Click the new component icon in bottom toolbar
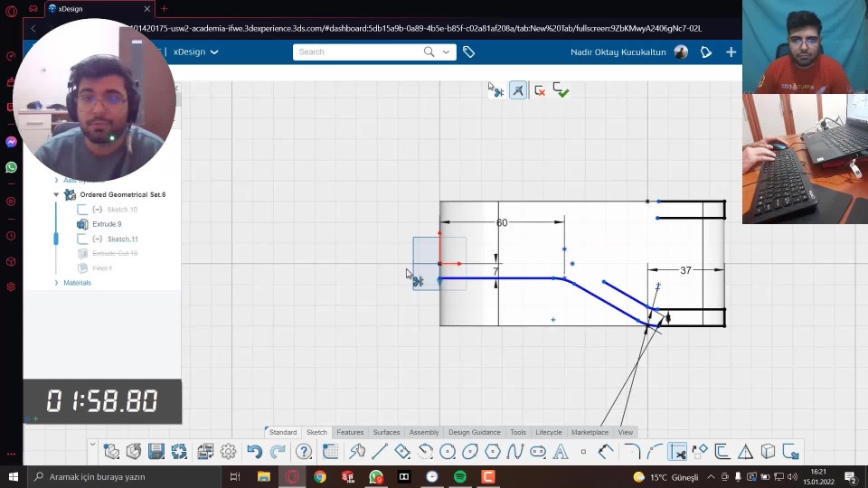The image size is (868, 488). pos(111,452)
